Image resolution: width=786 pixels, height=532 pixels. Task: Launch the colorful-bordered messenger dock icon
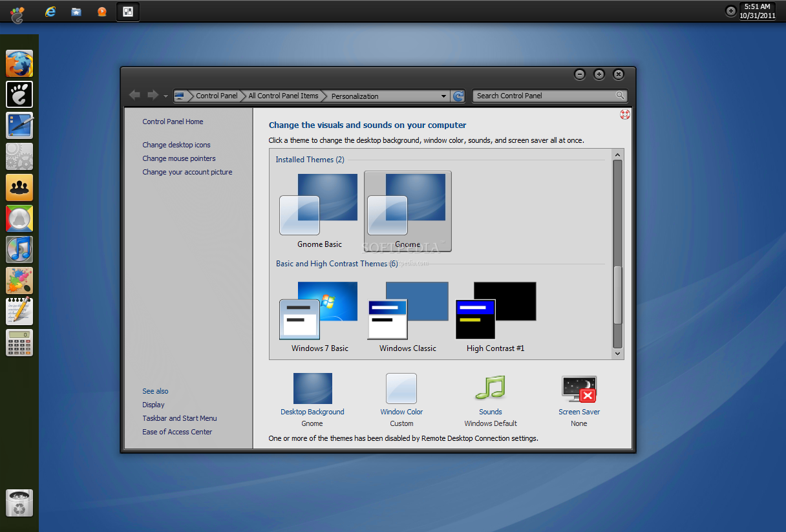(19, 218)
